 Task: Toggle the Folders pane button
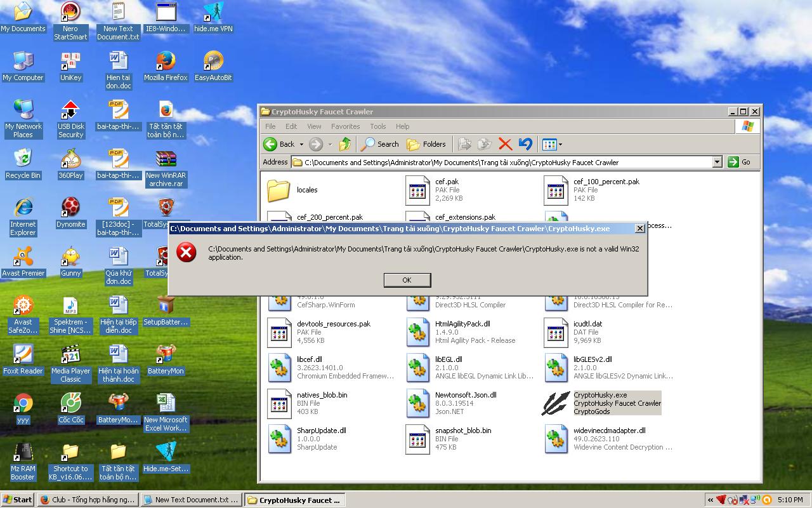pyautogui.click(x=426, y=144)
